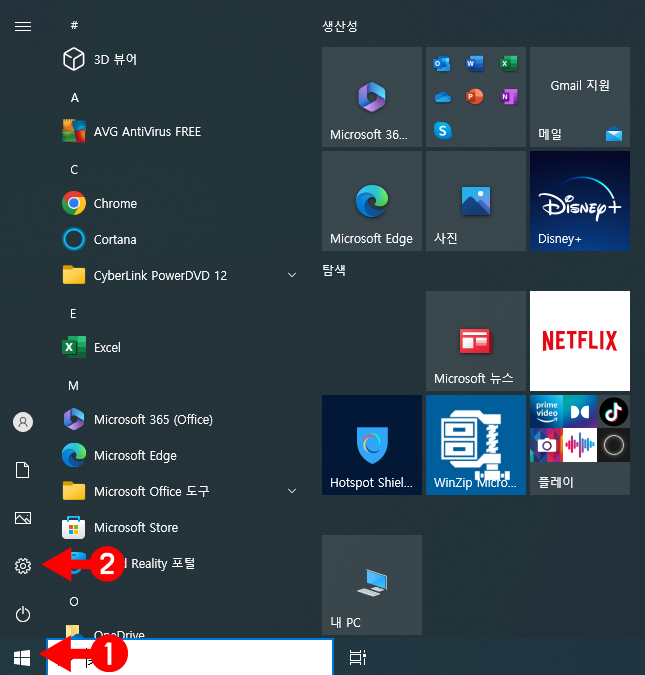
Task: Open the hamburger menu at top of Start
Action: 23,27
